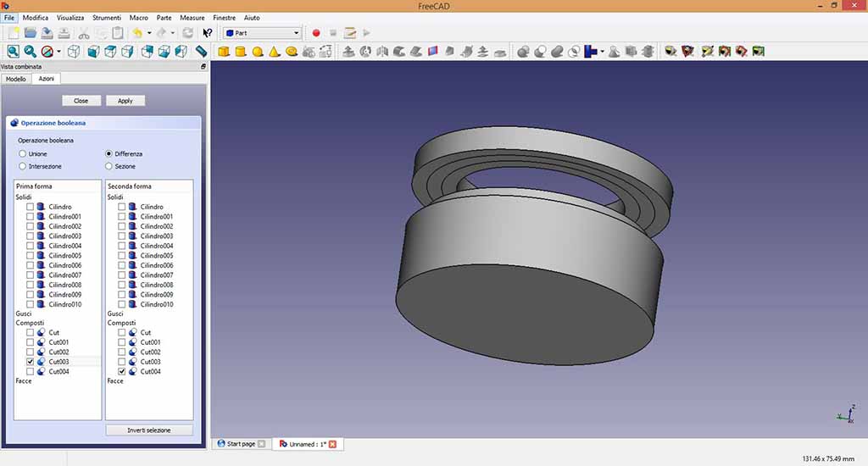868x466 pixels.
Task: Click the What's This help cursor
Action: pyautogui.click(x=207, y=33)
